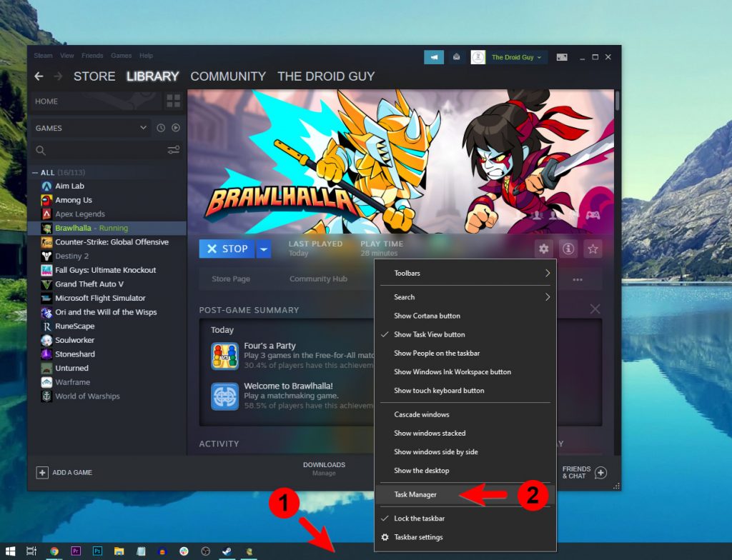Switch Steam to Big Picture mode
Image resolution: width=732 pixels, height=560 pixels.
562,57
